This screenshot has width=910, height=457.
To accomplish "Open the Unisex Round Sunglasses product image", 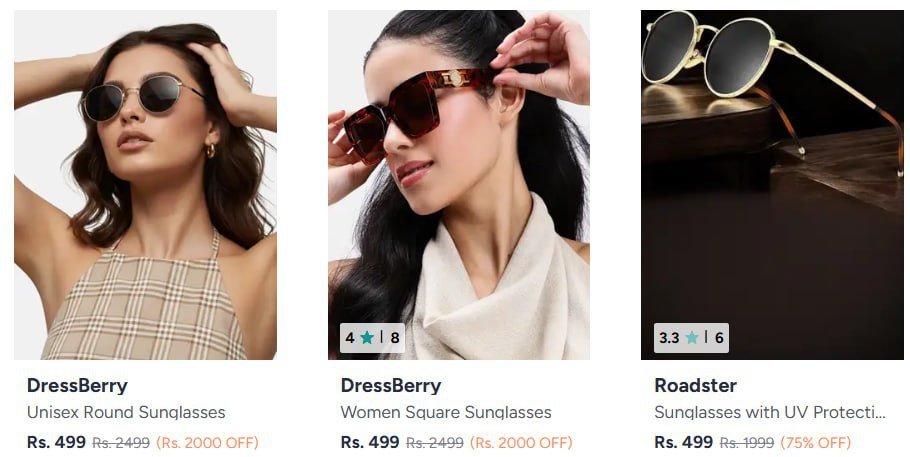I will 145,185.
